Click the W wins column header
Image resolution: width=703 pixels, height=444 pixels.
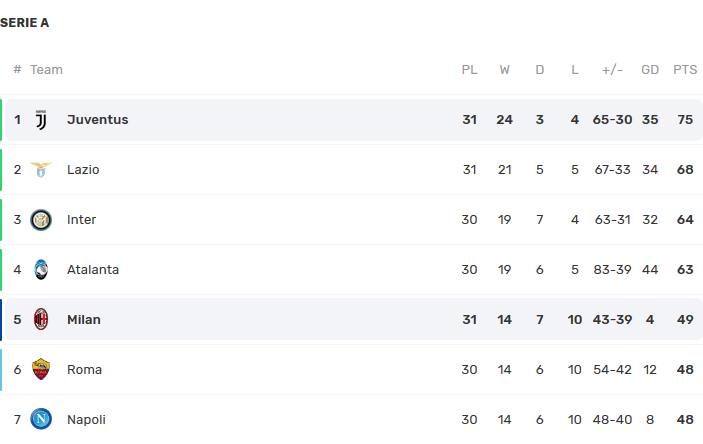pos(504,70)
